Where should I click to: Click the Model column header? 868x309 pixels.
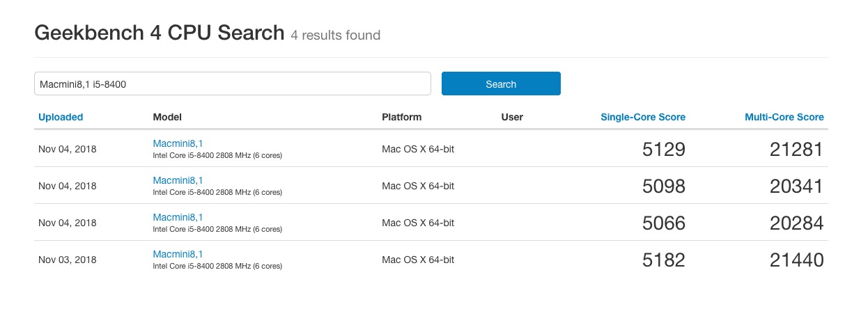(167, 117)
